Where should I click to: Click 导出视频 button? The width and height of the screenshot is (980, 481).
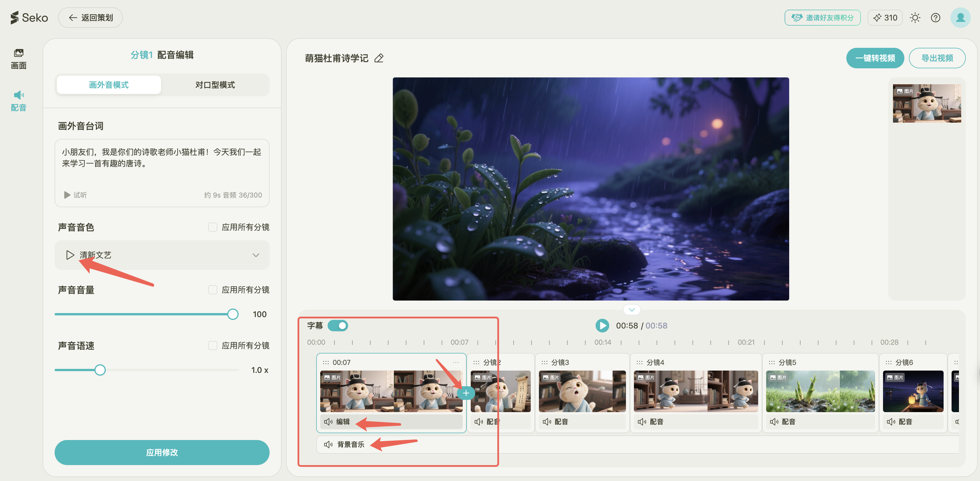point(937,58)
